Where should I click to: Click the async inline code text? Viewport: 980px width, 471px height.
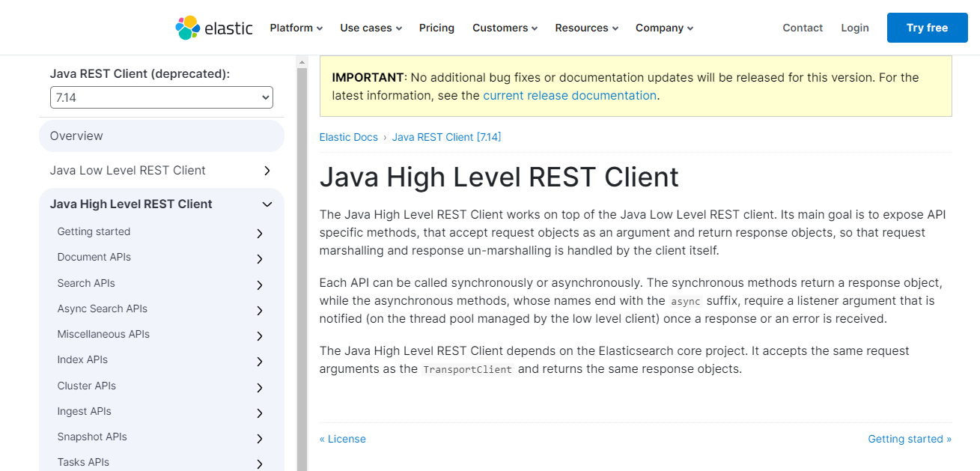click(x=687, y=301)
